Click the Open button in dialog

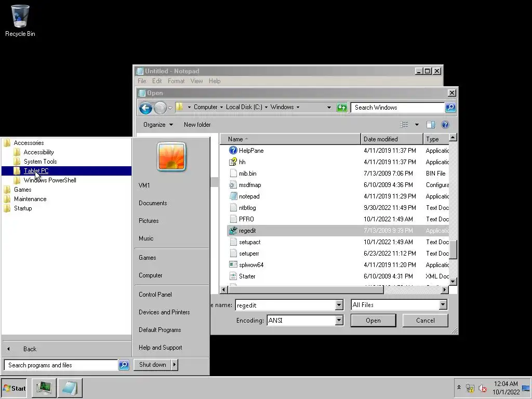coord(373,320)
